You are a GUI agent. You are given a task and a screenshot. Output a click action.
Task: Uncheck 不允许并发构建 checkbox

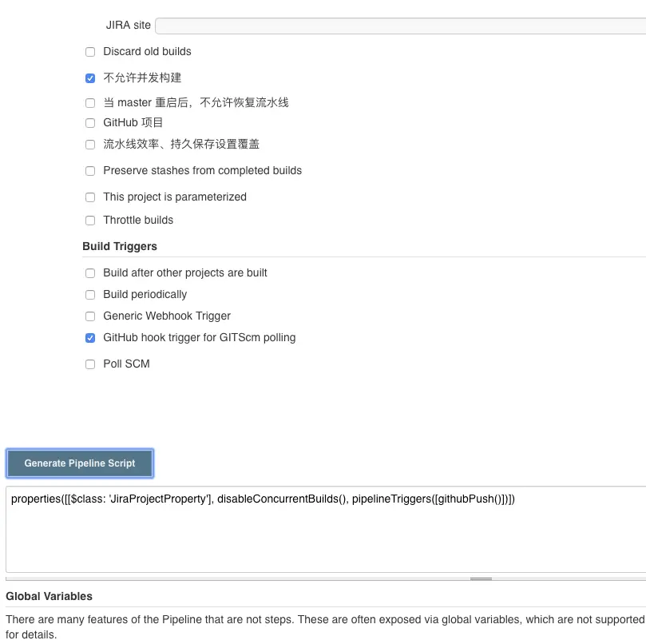[89, 78]
